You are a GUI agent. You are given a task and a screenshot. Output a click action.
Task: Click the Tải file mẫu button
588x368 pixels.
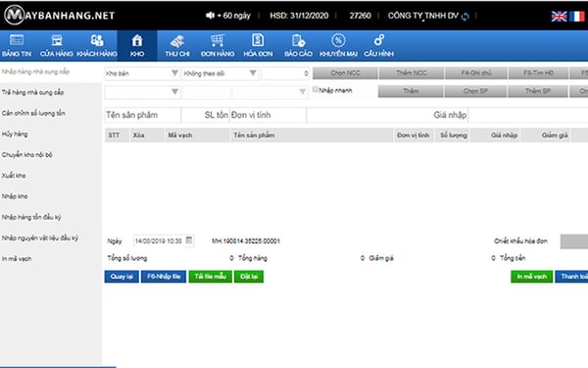(211, 277)
